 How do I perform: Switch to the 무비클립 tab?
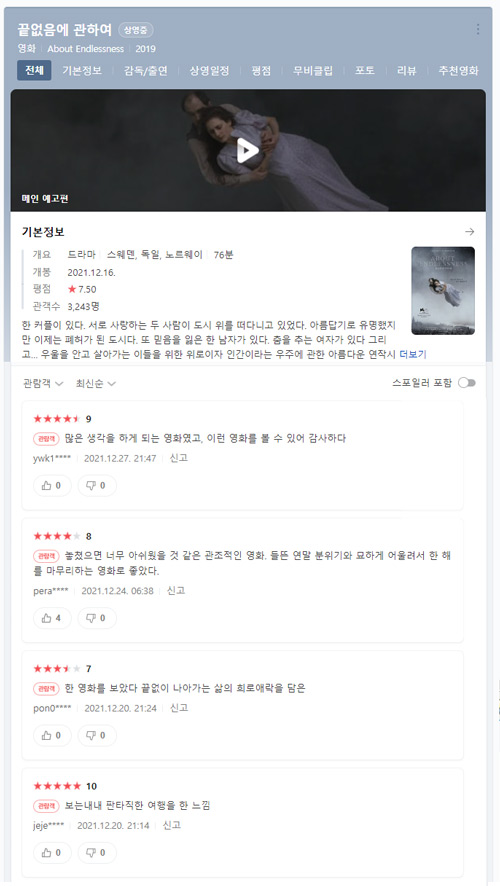click(x=312, y=71)
